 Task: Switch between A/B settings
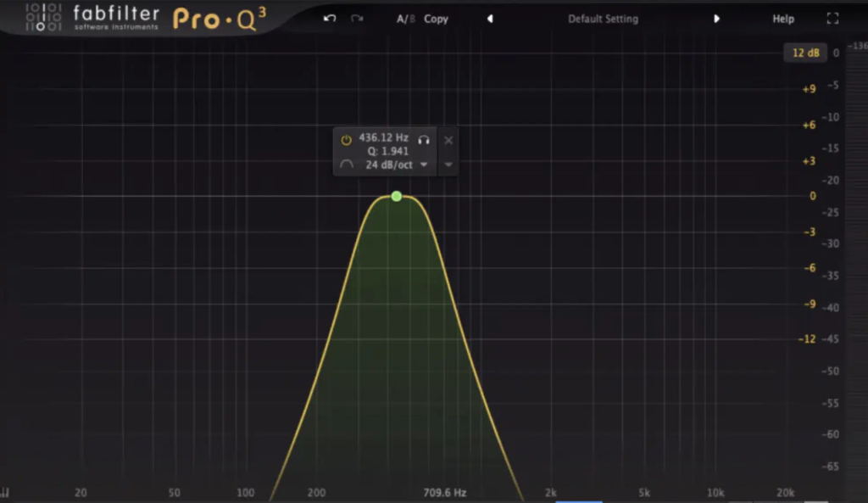pyautogui.click(x=404, y=18)
